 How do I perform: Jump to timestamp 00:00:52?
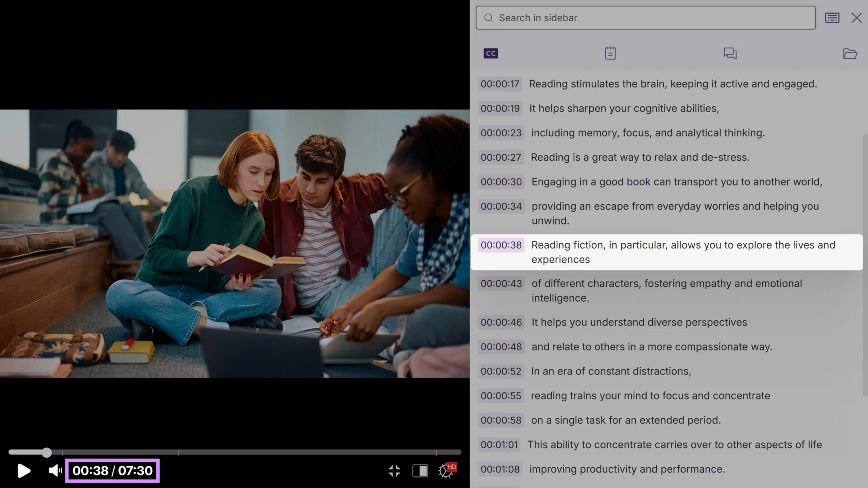[501, 371]
